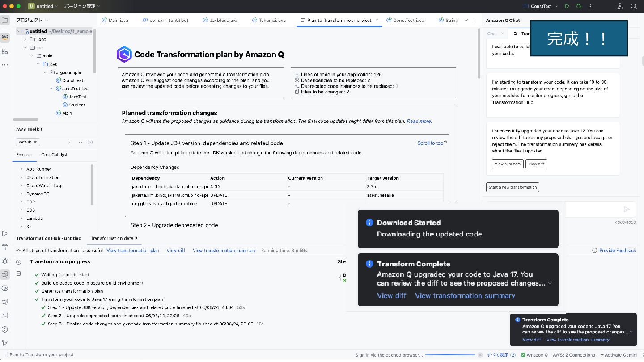
Task: Open the Services tool window icon
Action: pos(5,288)
